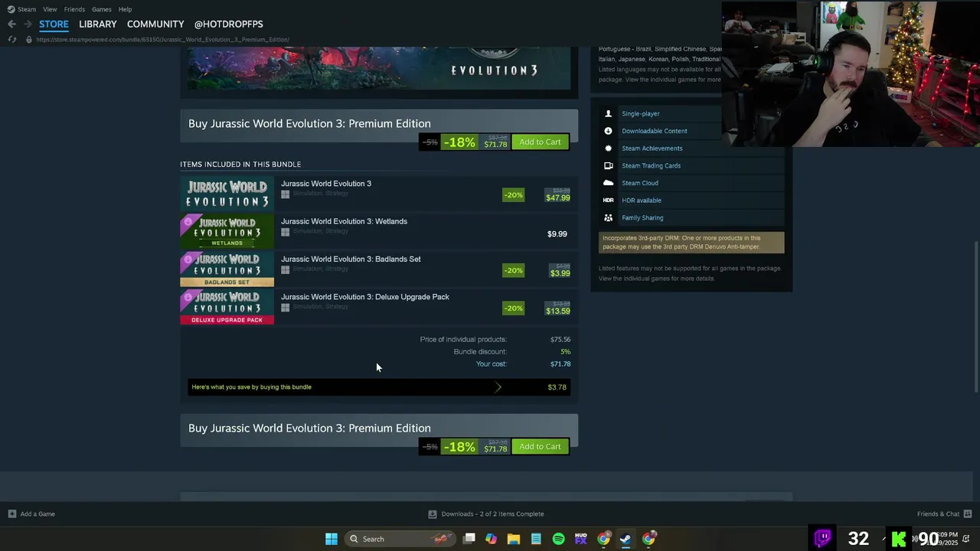This screenshot has height=551, width=980.
Task: Click the Steam back navigation arrow
Action: 11,24
